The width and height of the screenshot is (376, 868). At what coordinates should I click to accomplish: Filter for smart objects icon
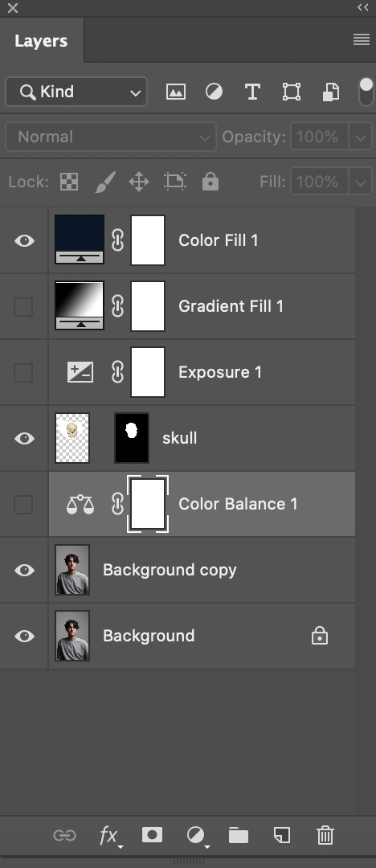pos(330,92)
